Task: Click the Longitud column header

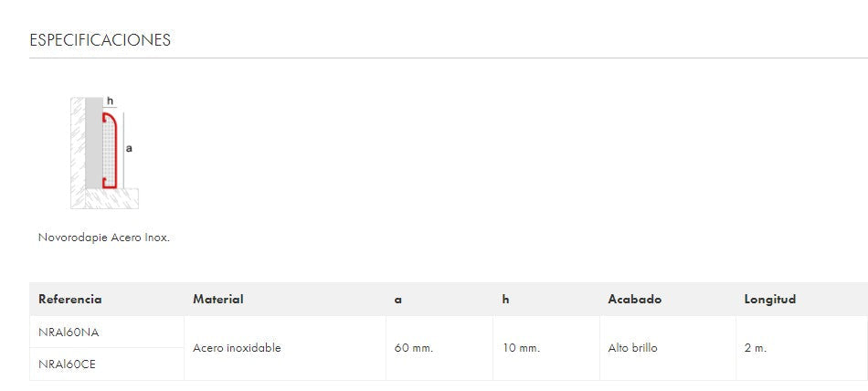Action: [x=770, y=300]
